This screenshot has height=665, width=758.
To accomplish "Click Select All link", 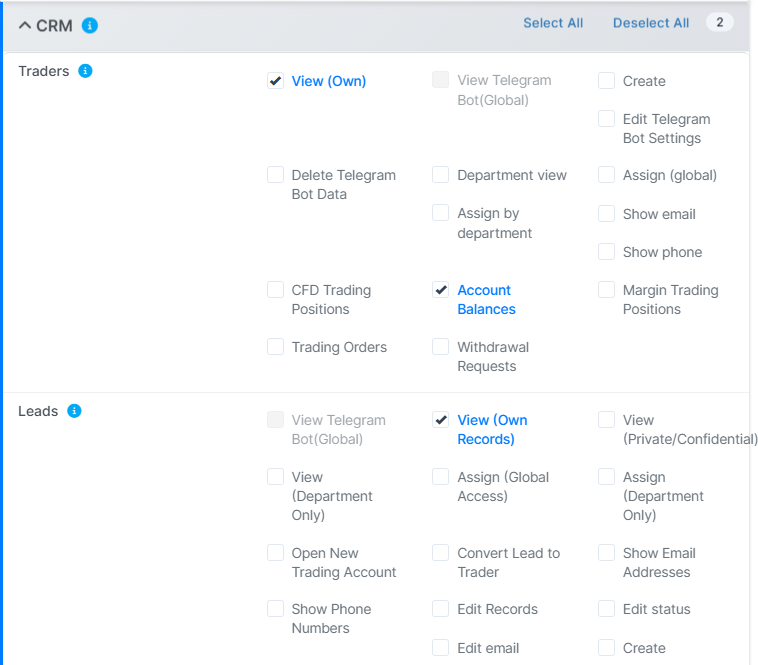I will click(553, 23).
